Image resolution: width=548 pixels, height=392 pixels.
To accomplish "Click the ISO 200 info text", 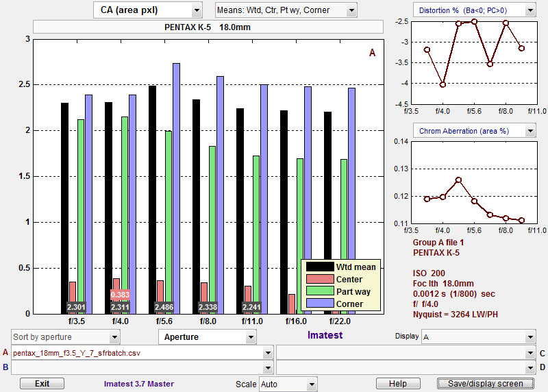I will point(429,273).
